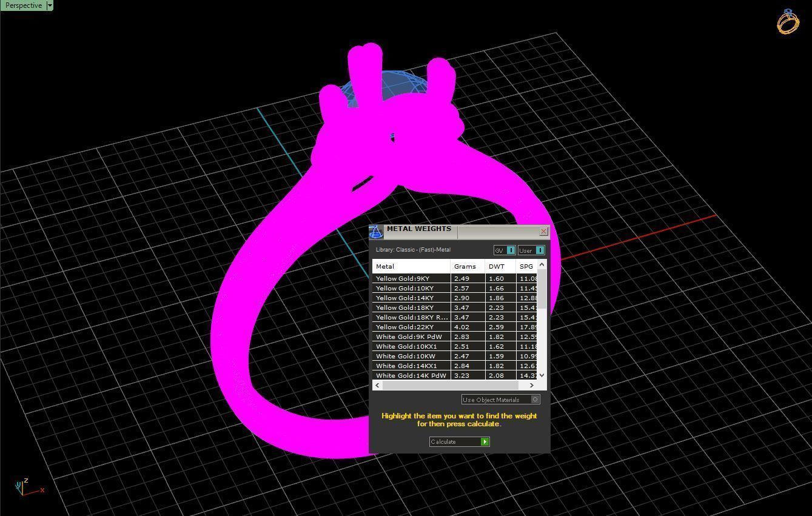Select the Yellow Gold:14KY row
This screenshot has width=812, height=516.
[x=455, y=298]
